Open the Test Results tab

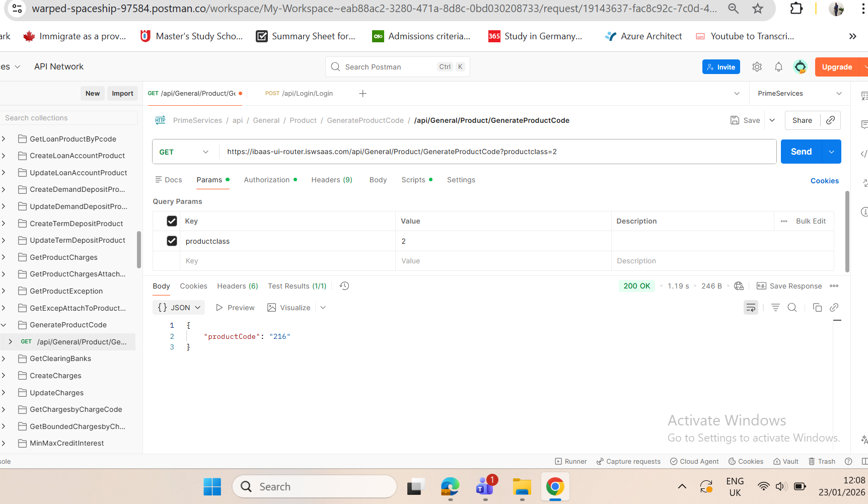click(x=297, y=286)
